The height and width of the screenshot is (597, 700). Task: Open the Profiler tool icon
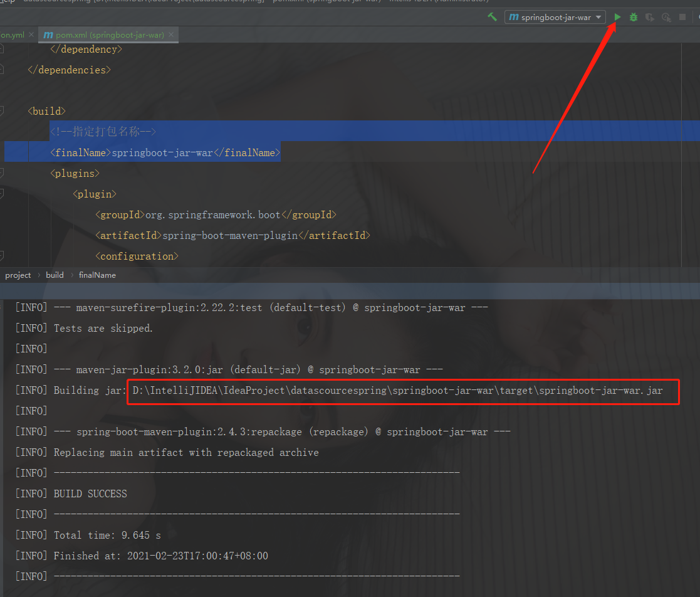tap(666, 17)
